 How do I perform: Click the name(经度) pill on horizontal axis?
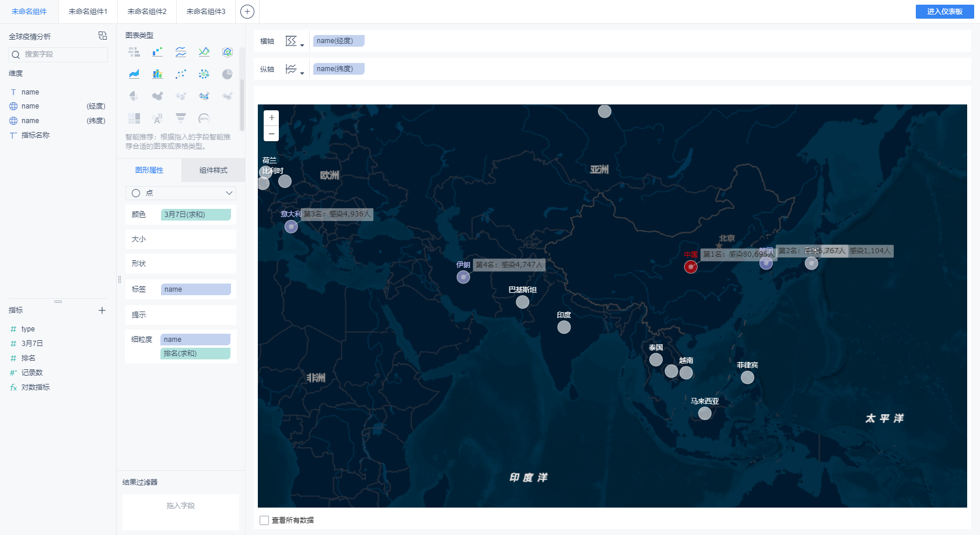[339, 41]
